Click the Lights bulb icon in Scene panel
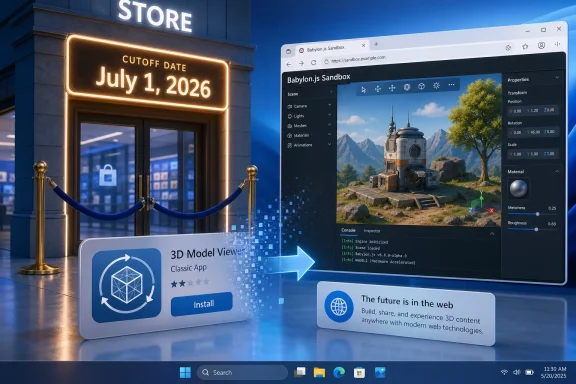The image size is (576, 384). [x=290, y=116]
